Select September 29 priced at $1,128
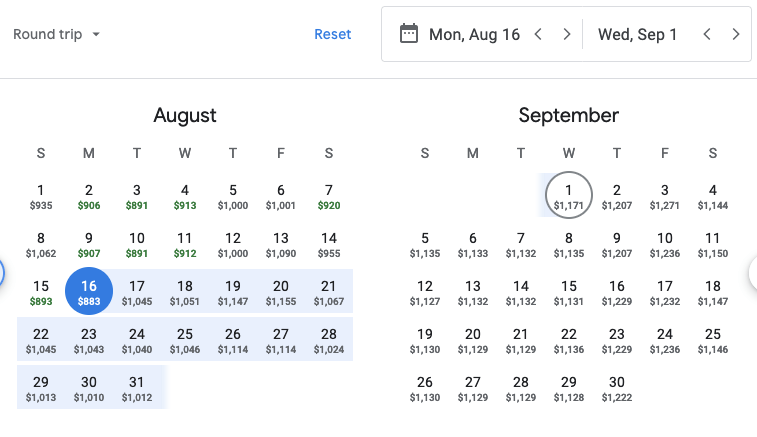Screen dimensions: 757x437 [x=569, y=388]
